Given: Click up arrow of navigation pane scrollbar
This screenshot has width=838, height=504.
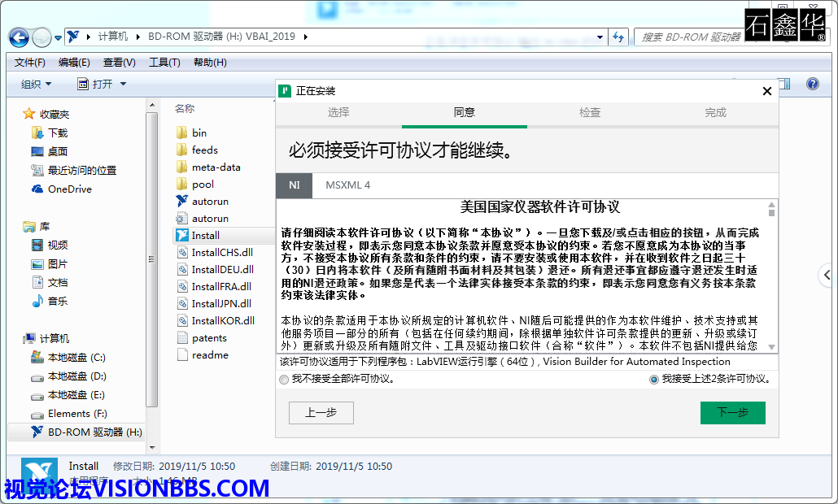Looking at the screenshot, I should click(x=152, y=106).
